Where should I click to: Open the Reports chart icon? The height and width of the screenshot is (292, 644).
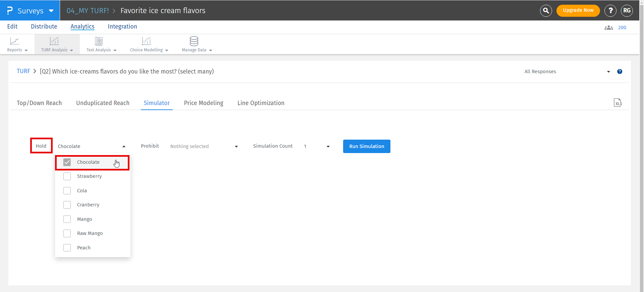click(15, 41)
